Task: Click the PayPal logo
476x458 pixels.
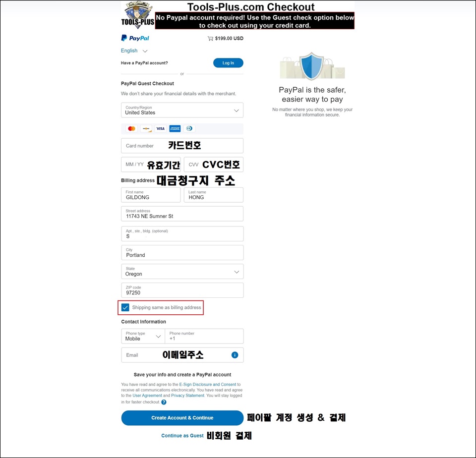Action: tap(135, 38)
